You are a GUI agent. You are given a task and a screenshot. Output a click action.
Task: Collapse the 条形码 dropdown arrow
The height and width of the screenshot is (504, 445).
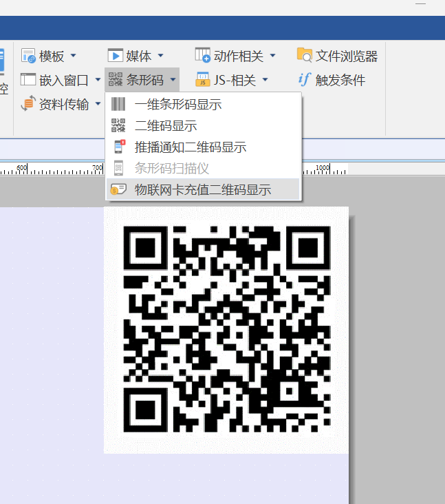click(173, 80)
